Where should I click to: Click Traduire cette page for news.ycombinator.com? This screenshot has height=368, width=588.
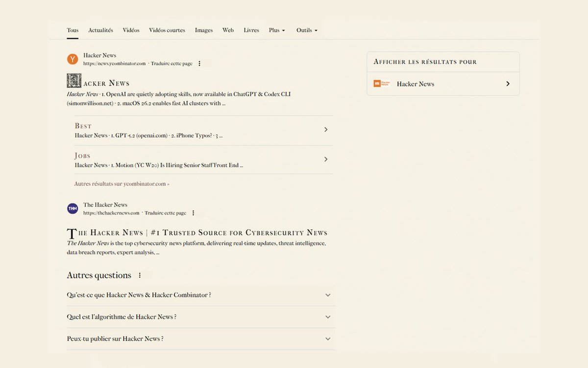171,64
